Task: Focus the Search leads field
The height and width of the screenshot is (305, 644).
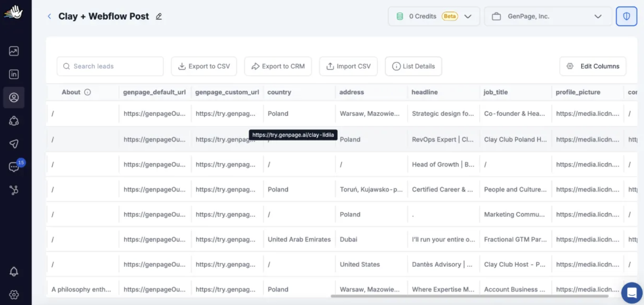Action: pyautogui.click(x=110, y=66)
